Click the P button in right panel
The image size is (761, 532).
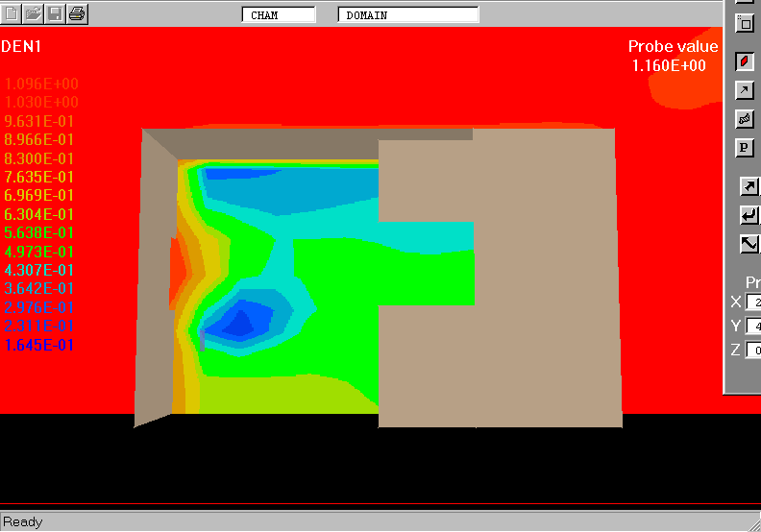point(745,148)
